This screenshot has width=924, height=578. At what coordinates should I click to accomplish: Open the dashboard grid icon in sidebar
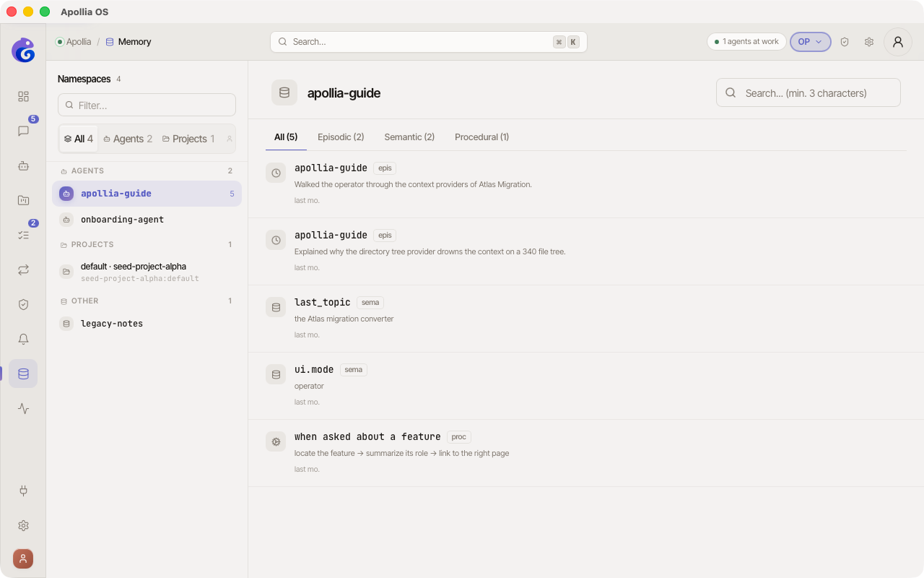pyautogui.click(x=23, y=96)
